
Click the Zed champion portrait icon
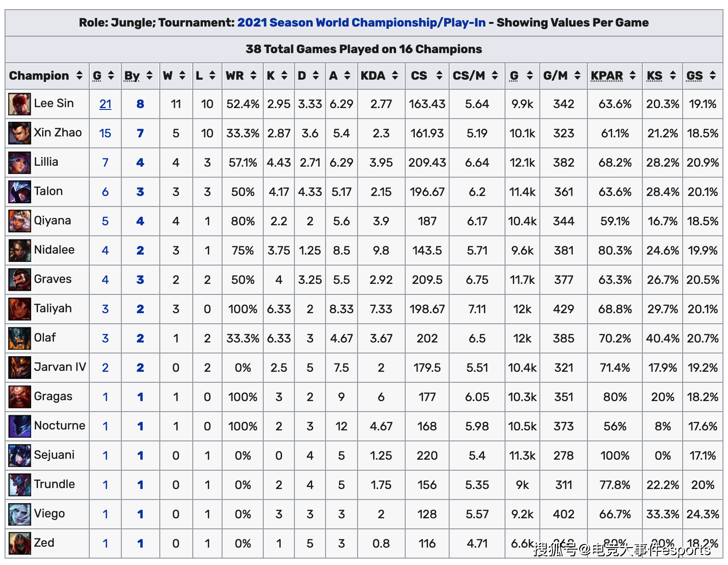point(20,543)
